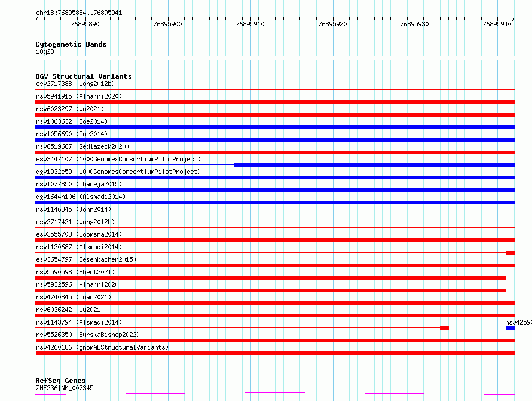Click small red block on nsv1143794 track
532x401 pixels.
444,328
